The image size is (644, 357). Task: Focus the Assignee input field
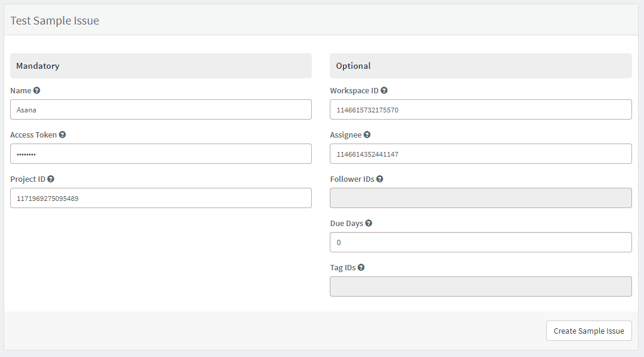click(x=480, y=154)
